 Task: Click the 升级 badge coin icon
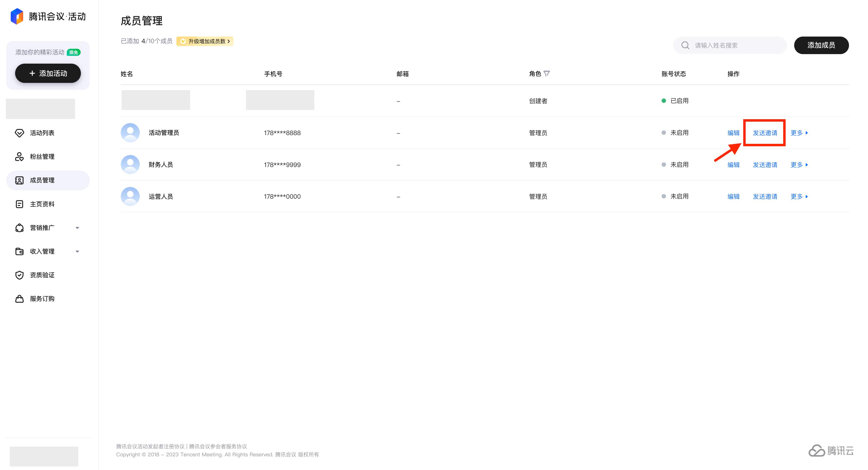[x=183, y=41]
